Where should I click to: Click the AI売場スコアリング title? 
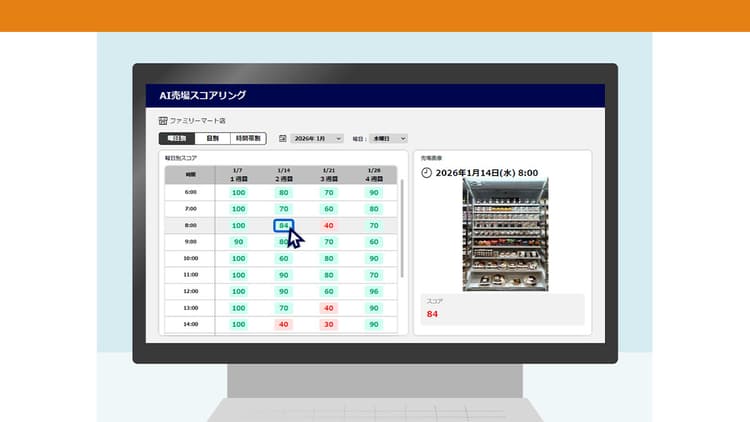(x=203, y=95)
